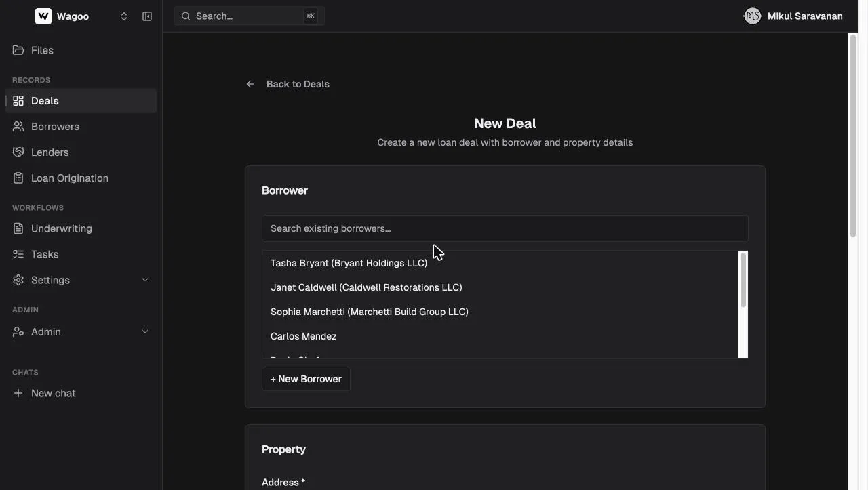Click the search magnifier icon
The image size is (868, 490).
coord(186,16)
